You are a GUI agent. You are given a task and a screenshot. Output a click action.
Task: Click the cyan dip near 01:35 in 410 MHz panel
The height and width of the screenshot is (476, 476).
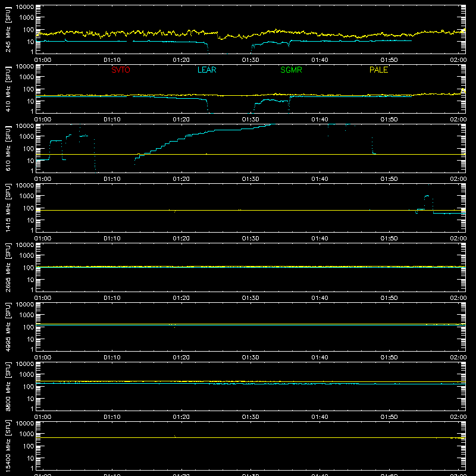[289, 107]
